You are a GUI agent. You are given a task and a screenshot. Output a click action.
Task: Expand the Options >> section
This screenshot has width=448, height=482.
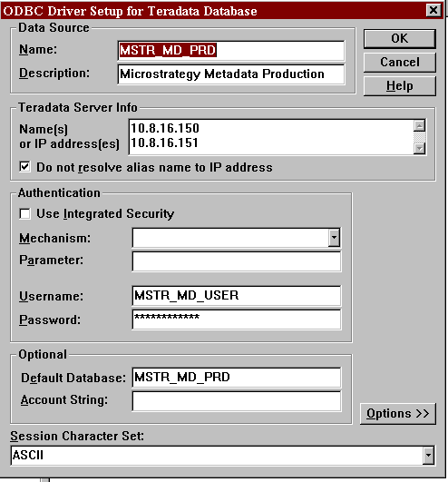(397, 414)
